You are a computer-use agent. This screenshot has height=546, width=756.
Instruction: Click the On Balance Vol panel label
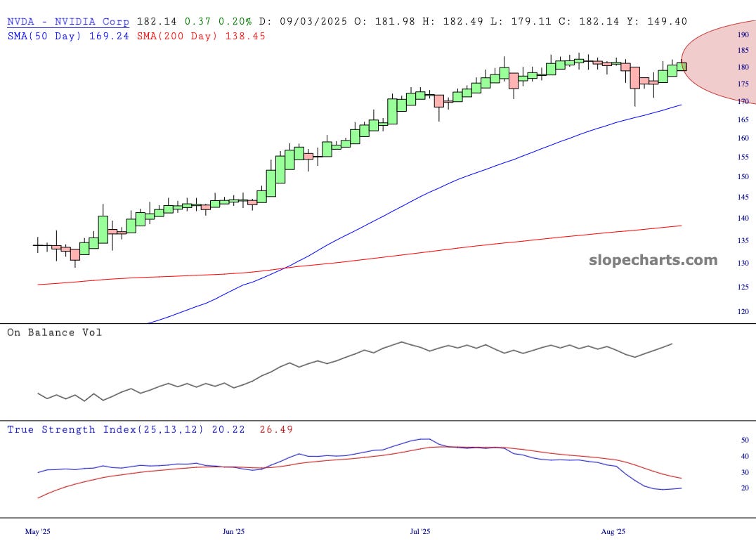[55, 332]
